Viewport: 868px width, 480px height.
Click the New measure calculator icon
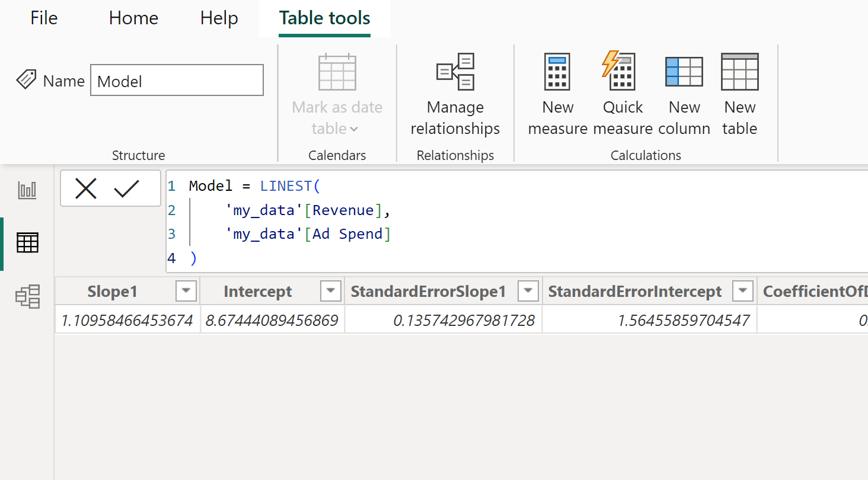pyautogui.click(x=557, y=72)
